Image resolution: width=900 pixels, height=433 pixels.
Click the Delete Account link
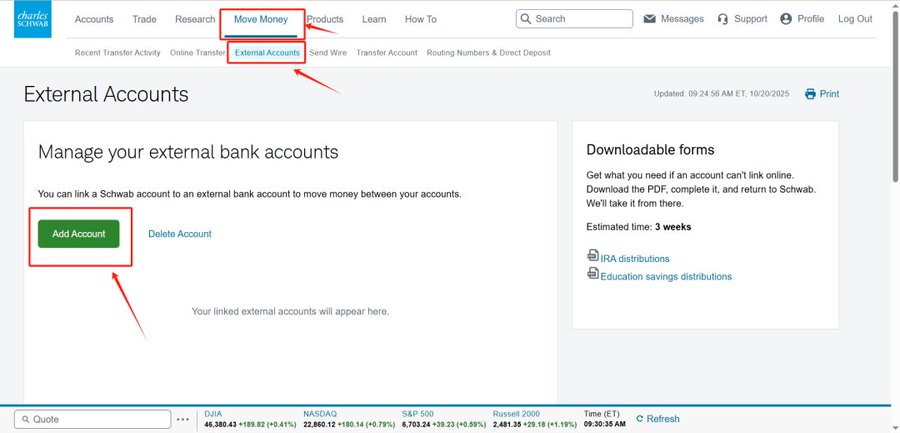tap(180, 234)
